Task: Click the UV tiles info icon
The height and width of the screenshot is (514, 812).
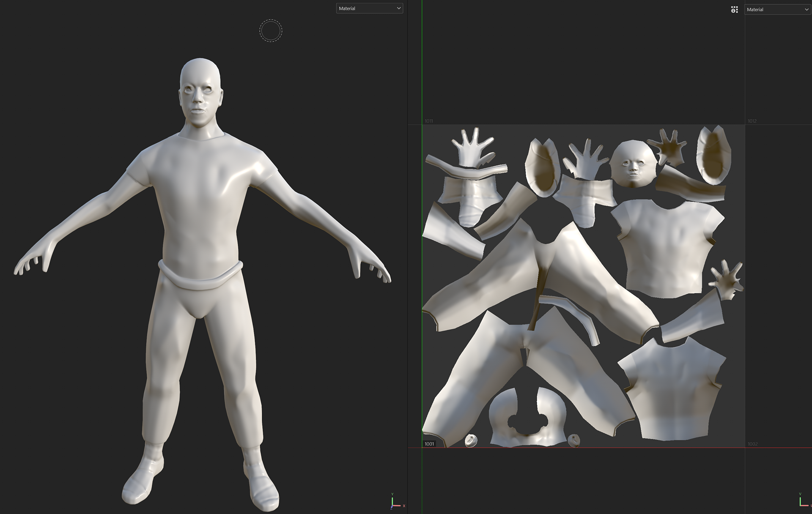Action: click(734, 9)
